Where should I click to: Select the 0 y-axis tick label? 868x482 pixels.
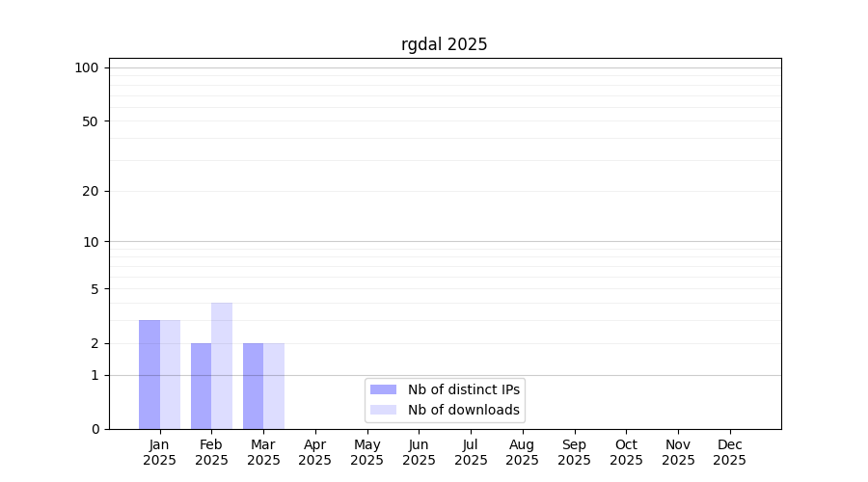coord(95,429)
